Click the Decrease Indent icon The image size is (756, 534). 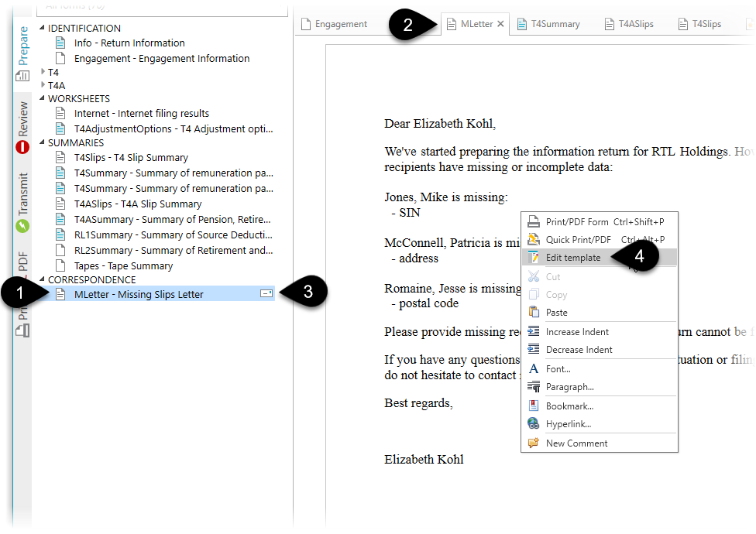tap(534, 350)
